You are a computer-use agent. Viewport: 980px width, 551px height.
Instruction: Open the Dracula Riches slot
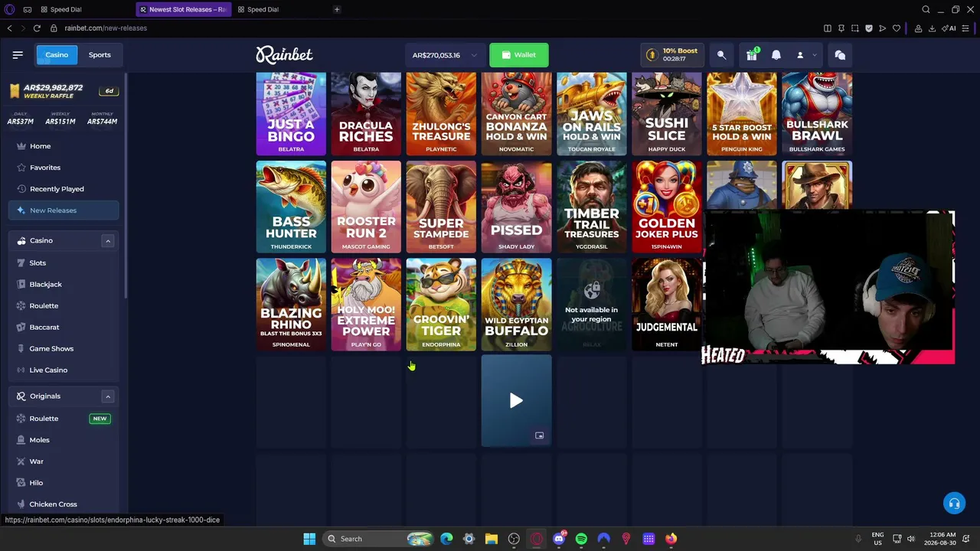pos(366,114)
